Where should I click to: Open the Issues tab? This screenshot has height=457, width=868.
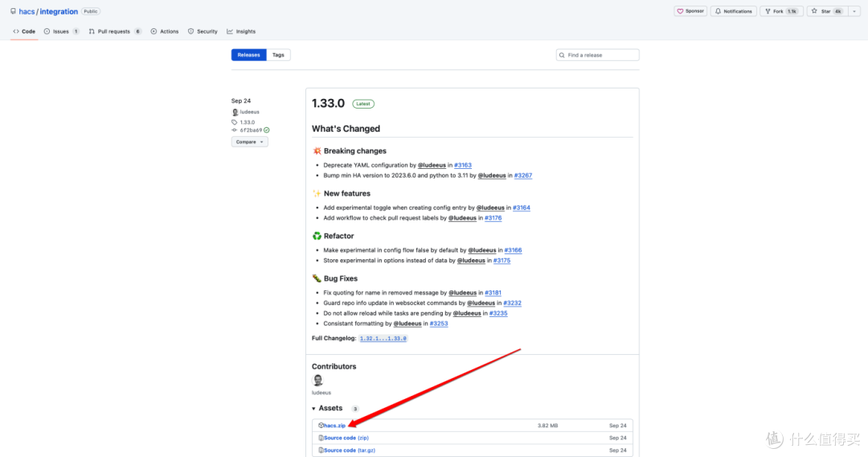click(x=61, y=31)
